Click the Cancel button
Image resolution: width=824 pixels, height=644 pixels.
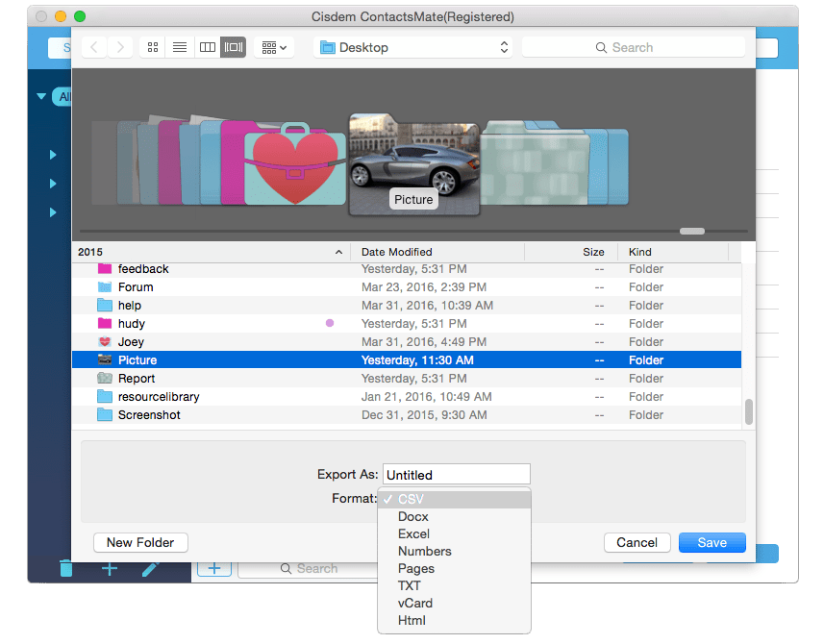coord(637,543)
